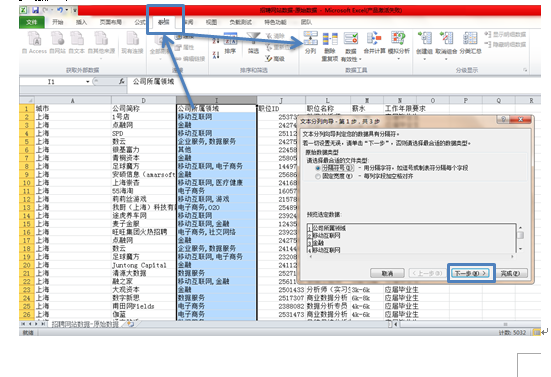Click the Sort Z to A descending icon
Viewport: 551px width, 377px height.
pos(216,54)
